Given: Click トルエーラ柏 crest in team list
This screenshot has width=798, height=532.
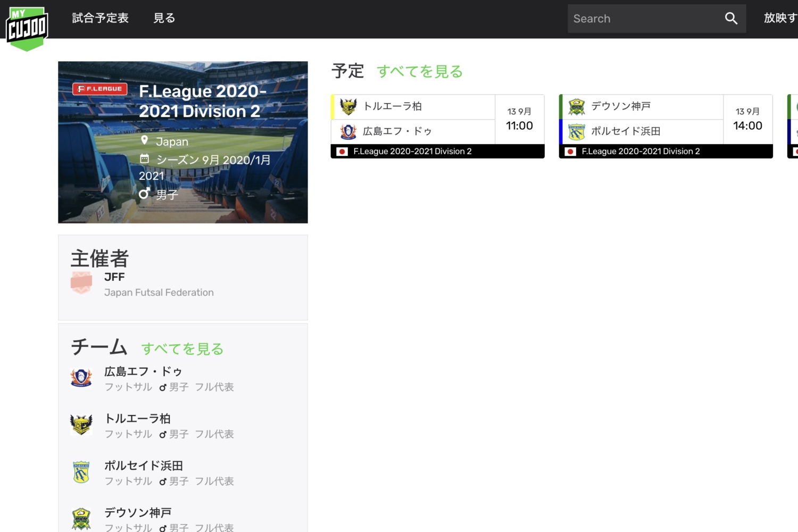Looking at the screenshot, I should point(81,425).
